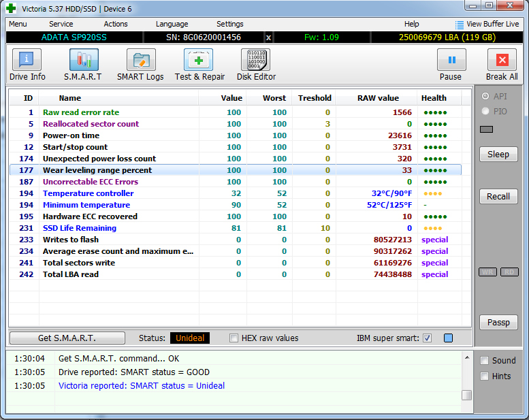529x420 pixels.
Task: Select the SSD Life Remaining row
Action: coord(80,228)
